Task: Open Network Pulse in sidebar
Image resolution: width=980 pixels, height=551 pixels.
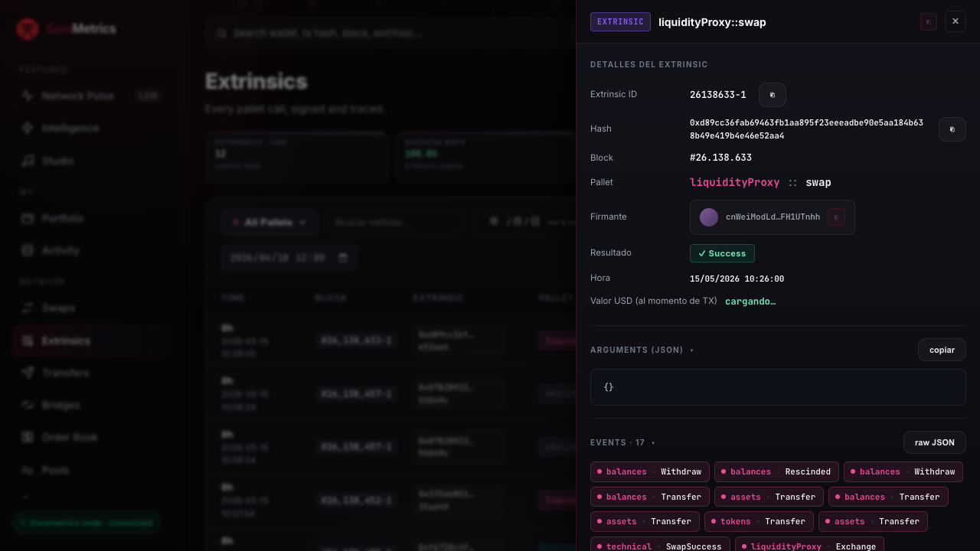Action: pos(90,96)
